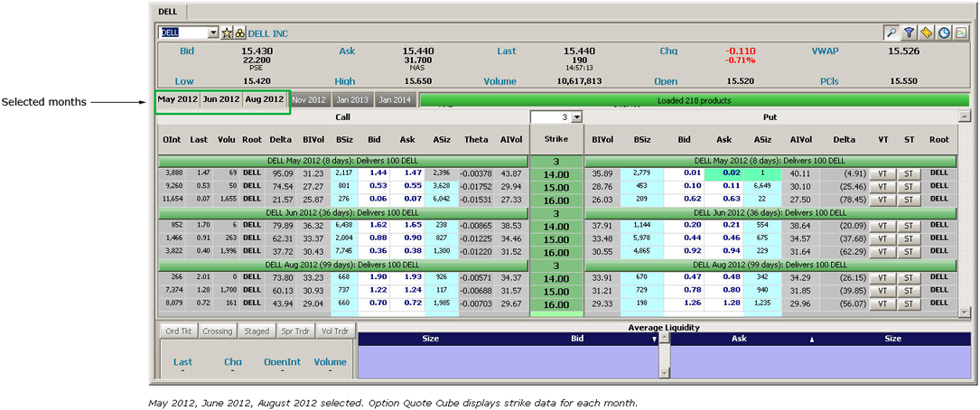Image resolution: width=980 pixels, height=410 pixels.
Task: Click the Loaded 218 products progress bar
Action: (x=694, y=100)
